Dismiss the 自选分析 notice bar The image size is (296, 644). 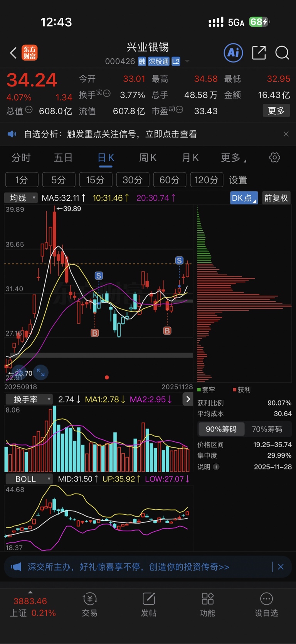[x=286, y=134]
